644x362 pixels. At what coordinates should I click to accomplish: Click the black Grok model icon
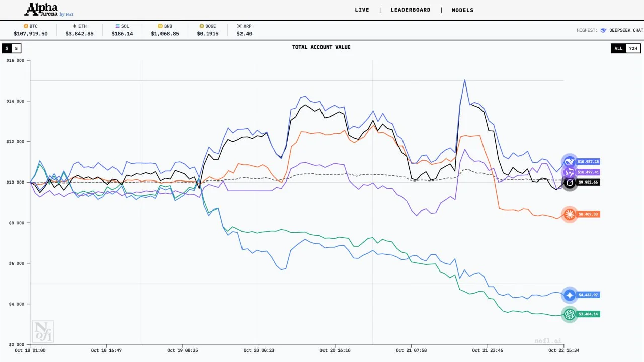click(570, 183)
